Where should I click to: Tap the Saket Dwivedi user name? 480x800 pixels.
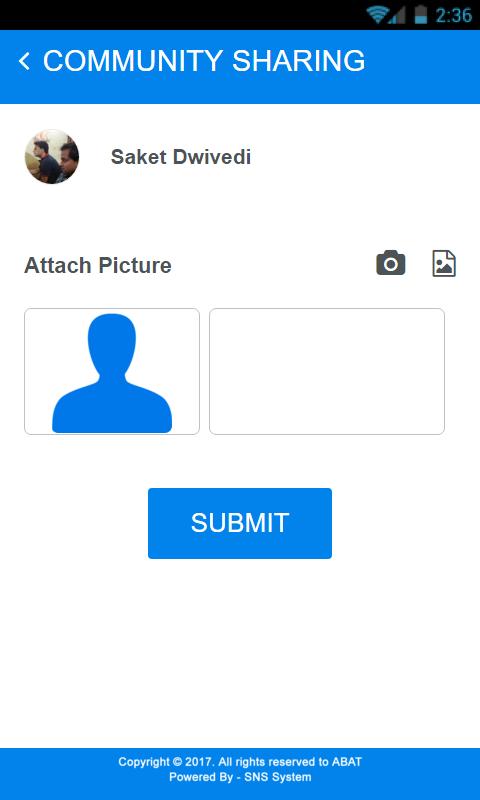tap(181, 157)
